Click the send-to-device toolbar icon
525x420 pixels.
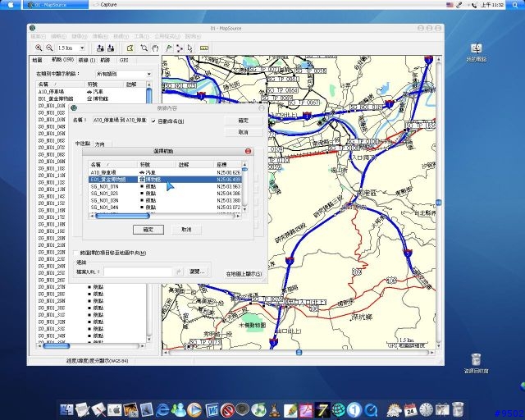(x=100, y=48)
